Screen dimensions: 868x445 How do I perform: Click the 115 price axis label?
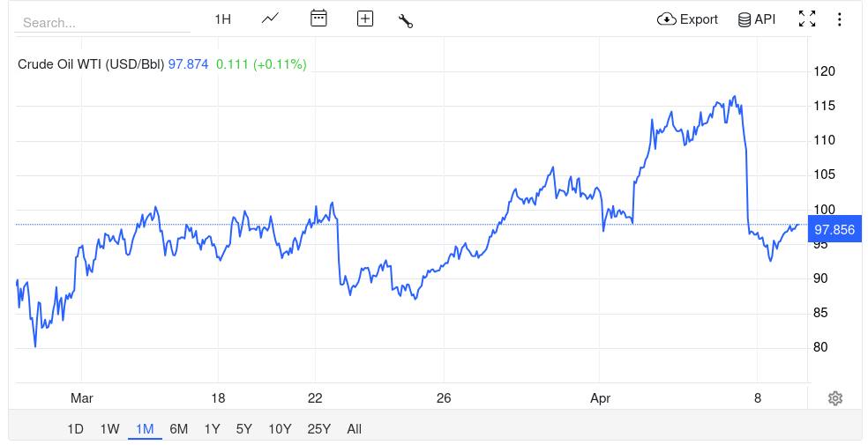[824, 106]
